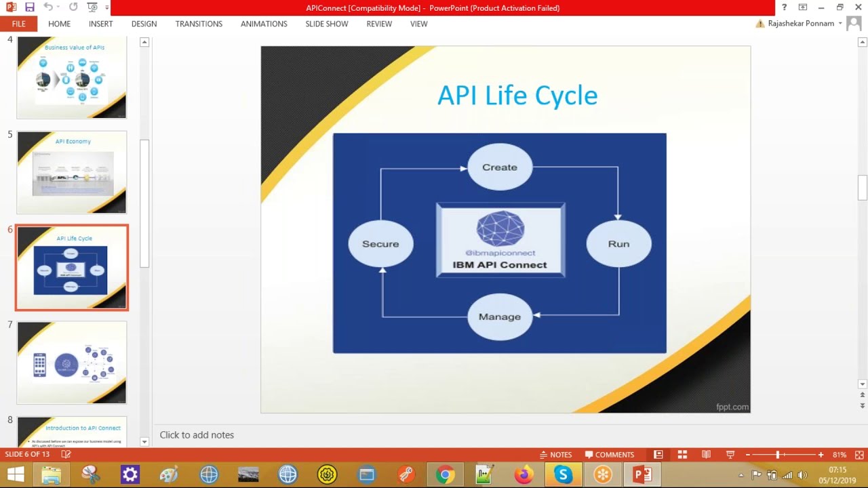Select slide 4 Business Value of APIs thumbnail
This screenshot has width=868, height=488.
pos(71,77)
